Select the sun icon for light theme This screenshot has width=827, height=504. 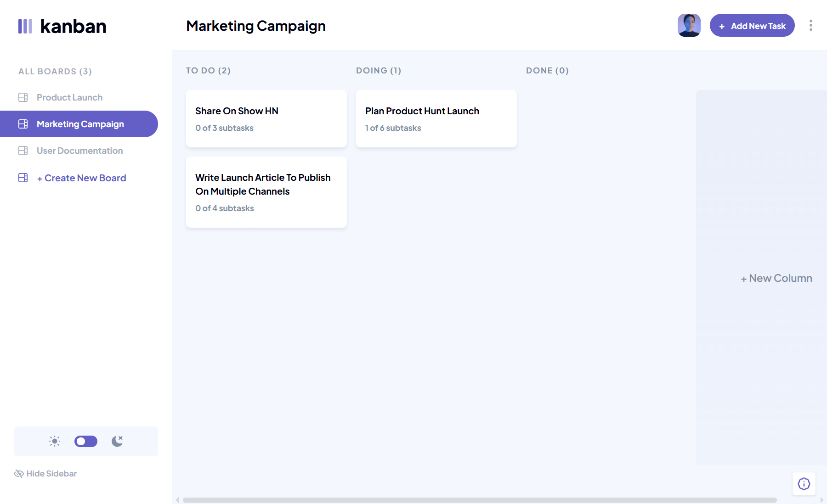54,441
